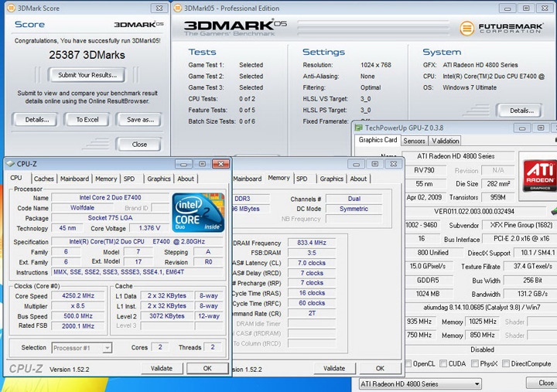The image size is (557, 392).
Task: Click the TechPowerUp GPU-Z title icon
Action: point(358,128)
